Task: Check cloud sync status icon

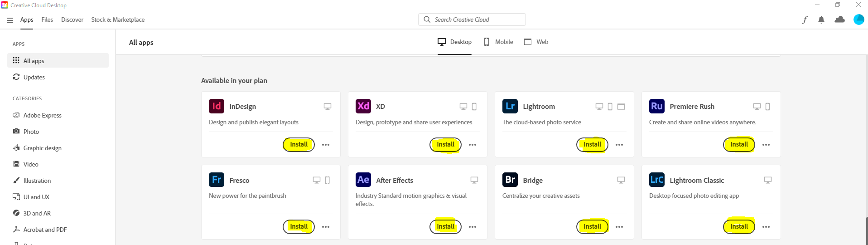Action: click(839, 20)
